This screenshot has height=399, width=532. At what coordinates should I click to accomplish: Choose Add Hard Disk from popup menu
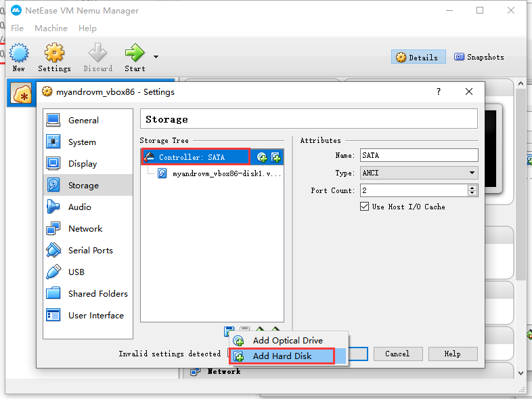289,356
